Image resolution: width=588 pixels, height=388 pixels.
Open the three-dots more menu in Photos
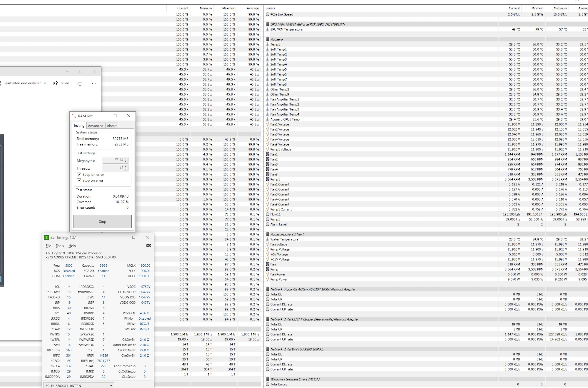[94, 83]
